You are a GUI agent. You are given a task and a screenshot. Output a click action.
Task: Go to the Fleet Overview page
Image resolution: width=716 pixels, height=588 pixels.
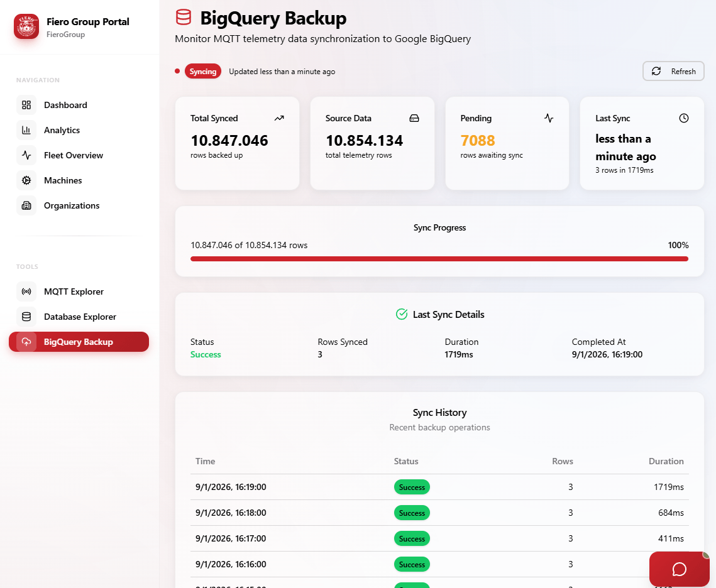tap(73, 155)
